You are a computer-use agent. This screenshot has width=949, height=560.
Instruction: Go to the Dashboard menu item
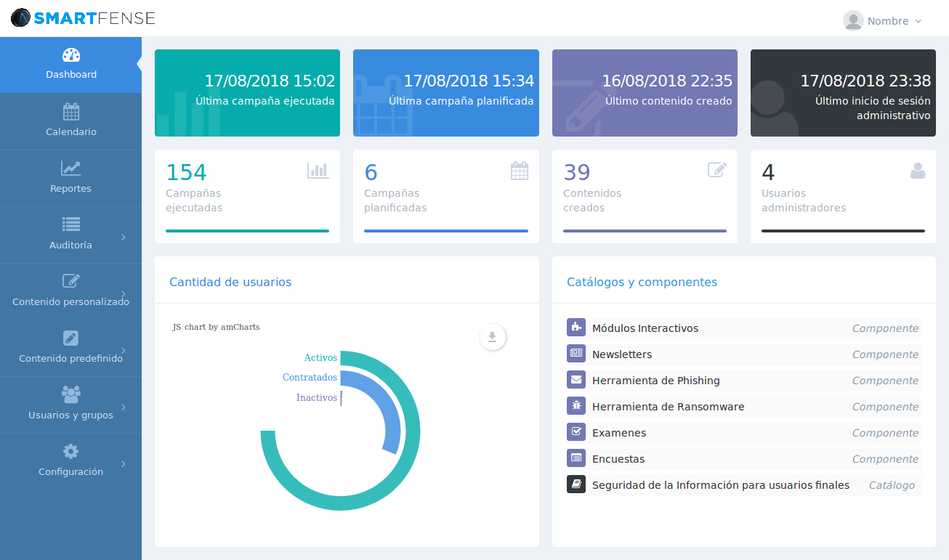[x=70, y=64]
